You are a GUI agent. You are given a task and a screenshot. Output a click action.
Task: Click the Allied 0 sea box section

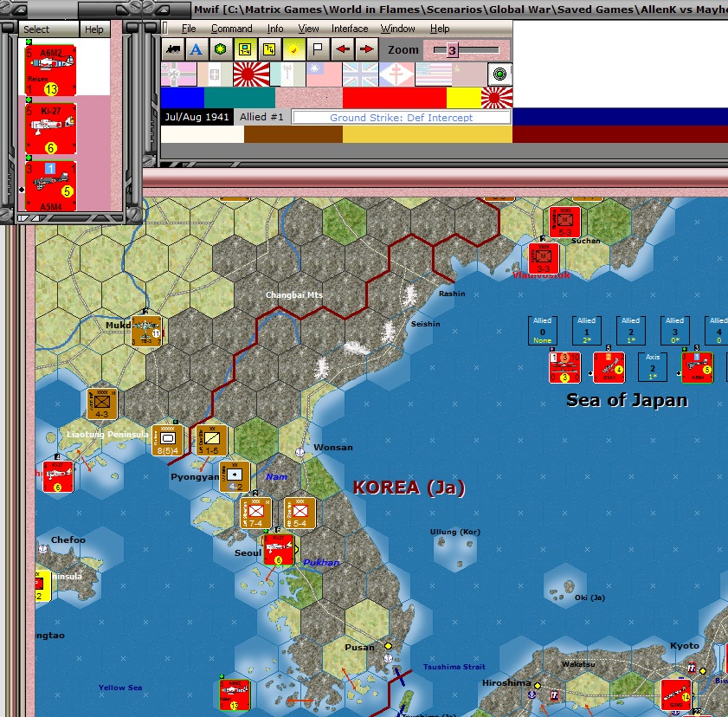542,330
